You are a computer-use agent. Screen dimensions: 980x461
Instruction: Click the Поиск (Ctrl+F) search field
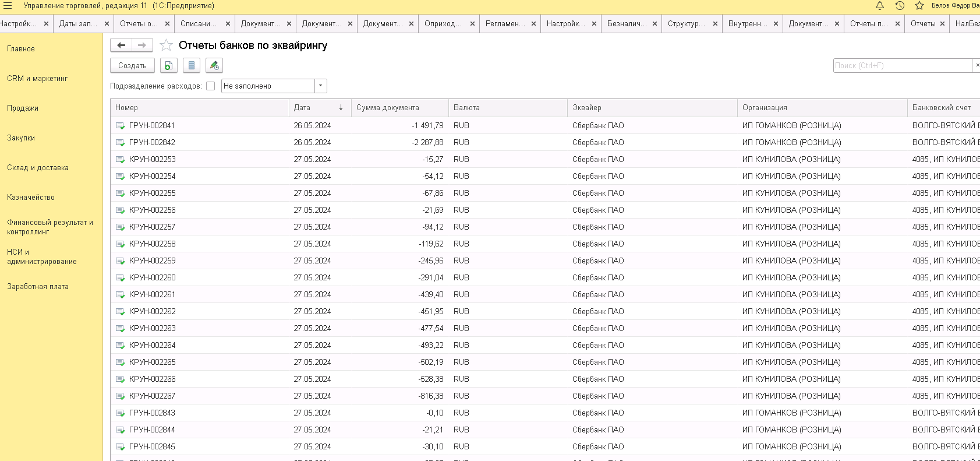[x=902, y=65]
